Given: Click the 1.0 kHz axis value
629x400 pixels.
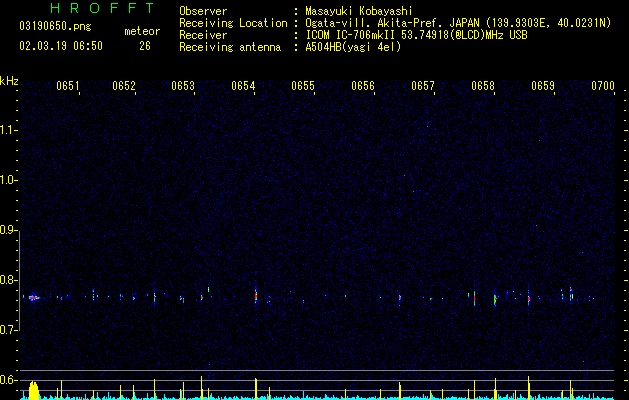Looking at the screenshot, I should 9,180.
